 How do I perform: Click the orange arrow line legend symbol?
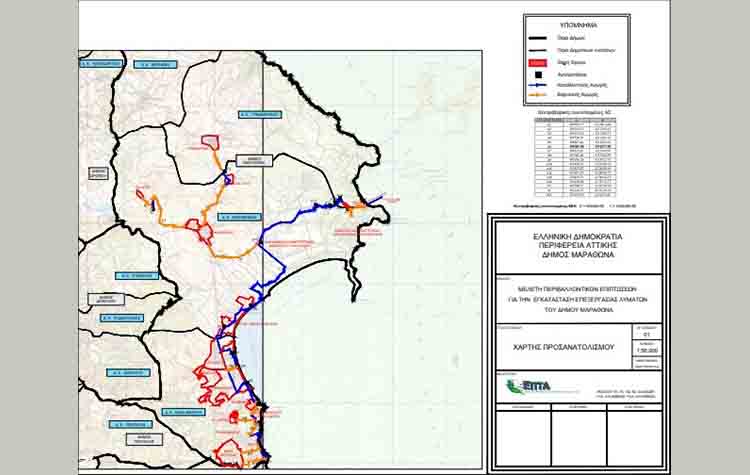[538, 95]
